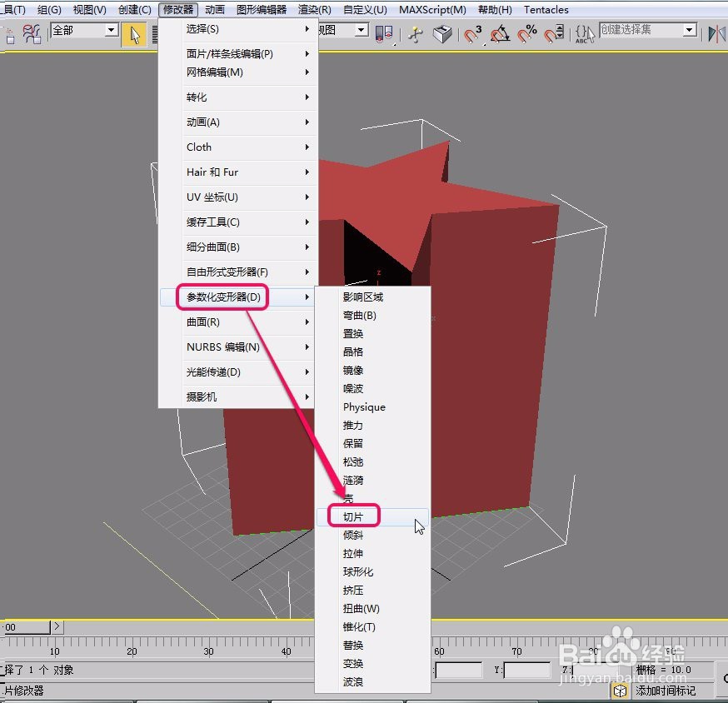Viewport: 728px width, 703px height.
Task: Open the 渲染(R) menu
Action: [314, 9]
